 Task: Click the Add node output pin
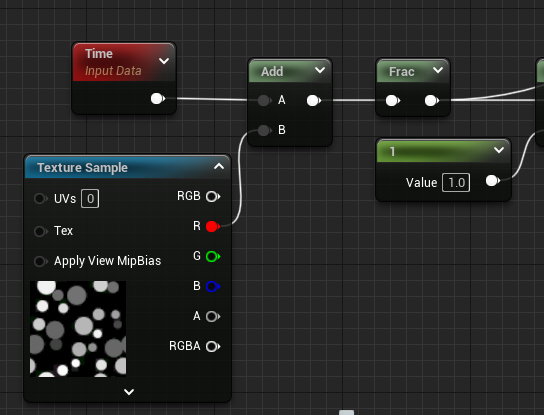coord(314,101)
